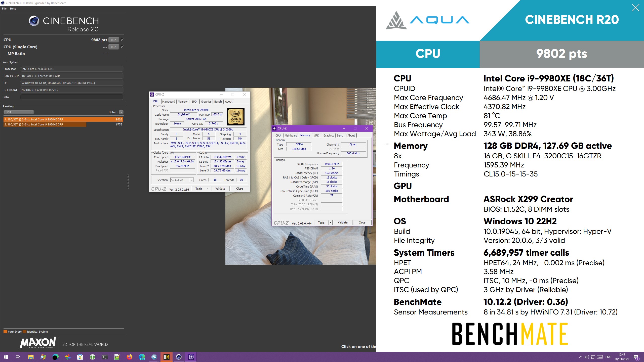644x362 pixels.
Task: Switch to Memory tab in CPU-Z CPU window
Action: pos(183,102)
